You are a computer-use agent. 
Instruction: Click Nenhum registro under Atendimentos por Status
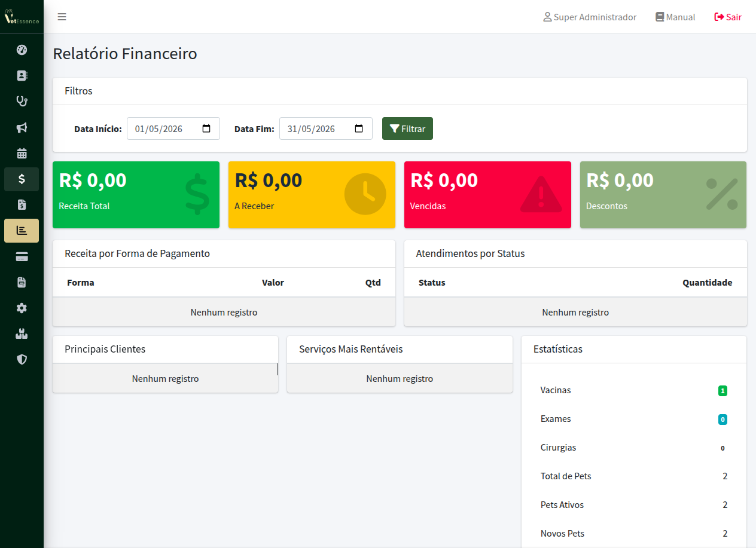pyautogui.click(x=575, y=313)
